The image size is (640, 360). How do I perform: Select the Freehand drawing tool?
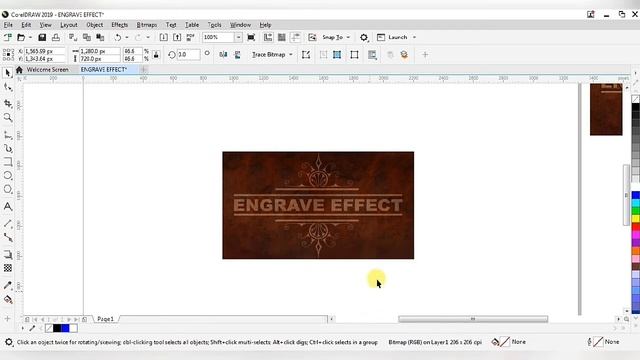click(x=8, y=135)
